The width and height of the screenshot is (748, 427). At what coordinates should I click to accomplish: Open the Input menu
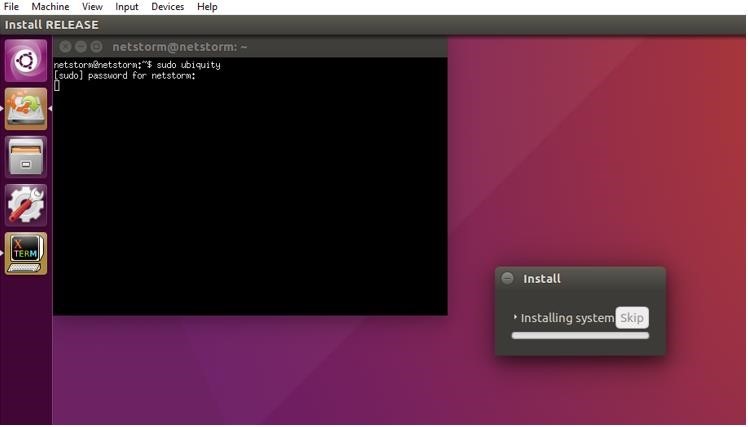126,7
